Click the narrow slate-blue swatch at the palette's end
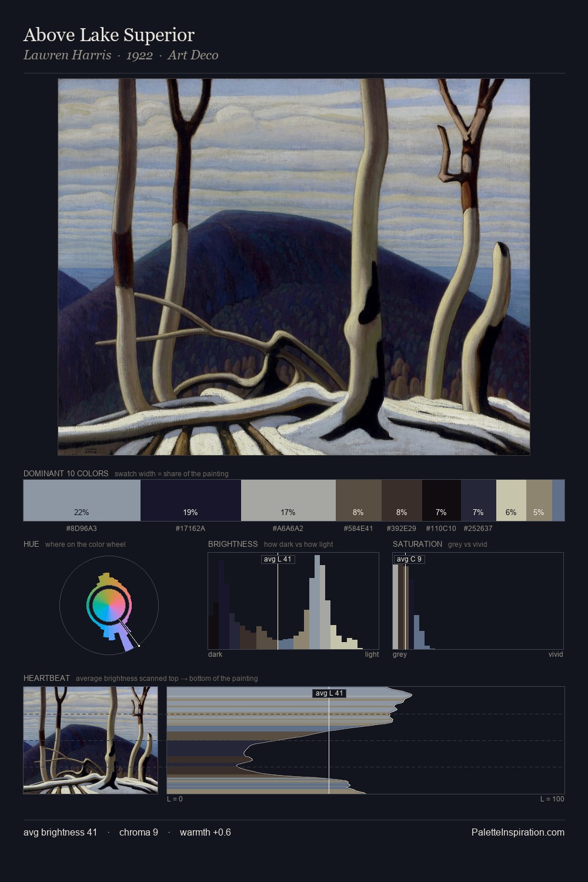Image resolution: width=588 pixels, height=882 pixels. 558,500
